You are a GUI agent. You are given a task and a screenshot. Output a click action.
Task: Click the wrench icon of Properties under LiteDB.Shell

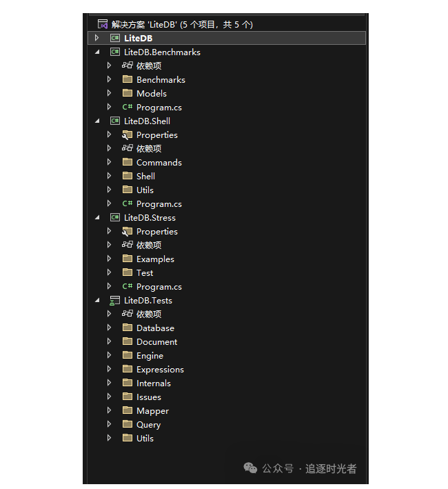[x=127, y=134]
